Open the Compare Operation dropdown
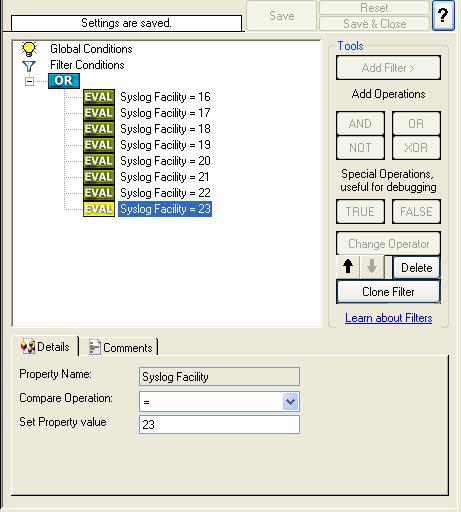The image size is (461, 512). pos(290,402)
